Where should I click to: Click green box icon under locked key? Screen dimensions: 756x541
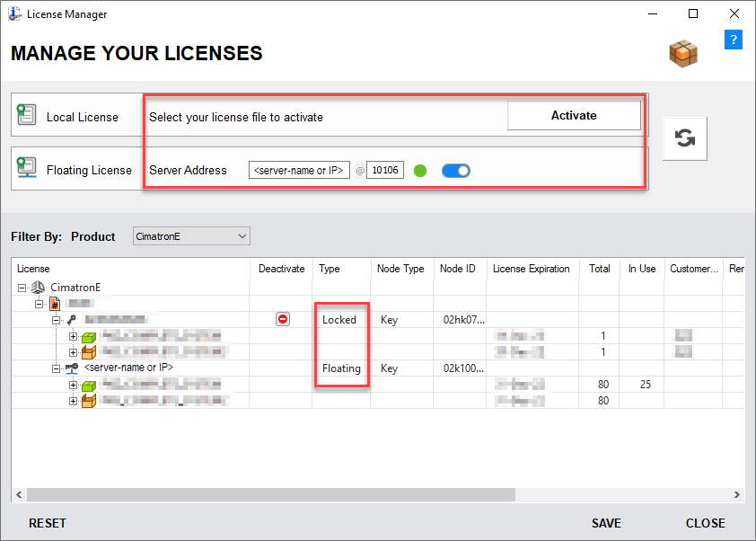point(89,337)
